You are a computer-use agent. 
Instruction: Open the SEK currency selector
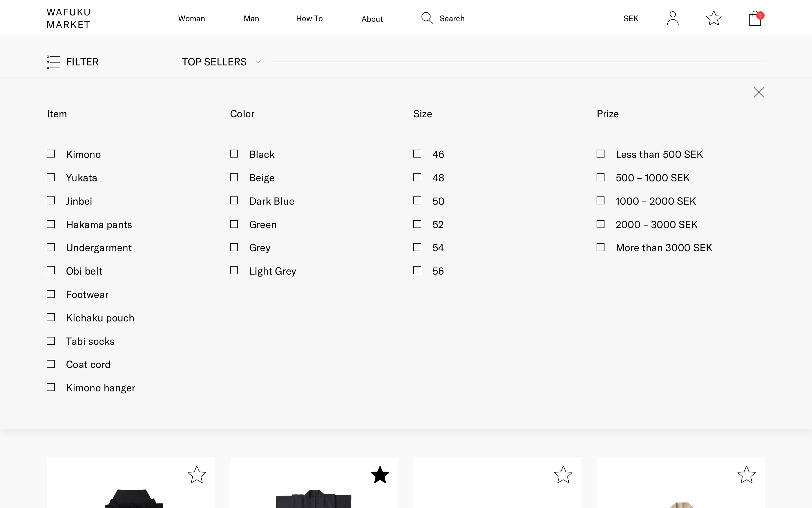click(631, 18)
